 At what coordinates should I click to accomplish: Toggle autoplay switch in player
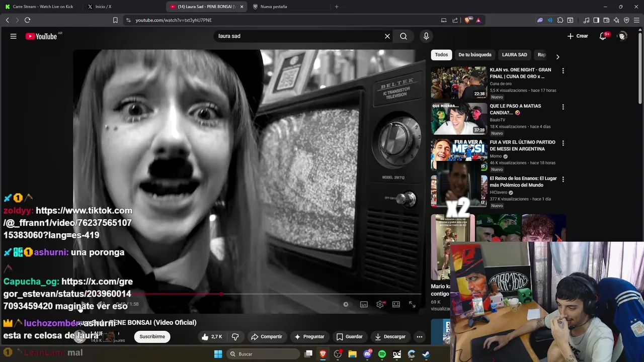coord(346,304)
